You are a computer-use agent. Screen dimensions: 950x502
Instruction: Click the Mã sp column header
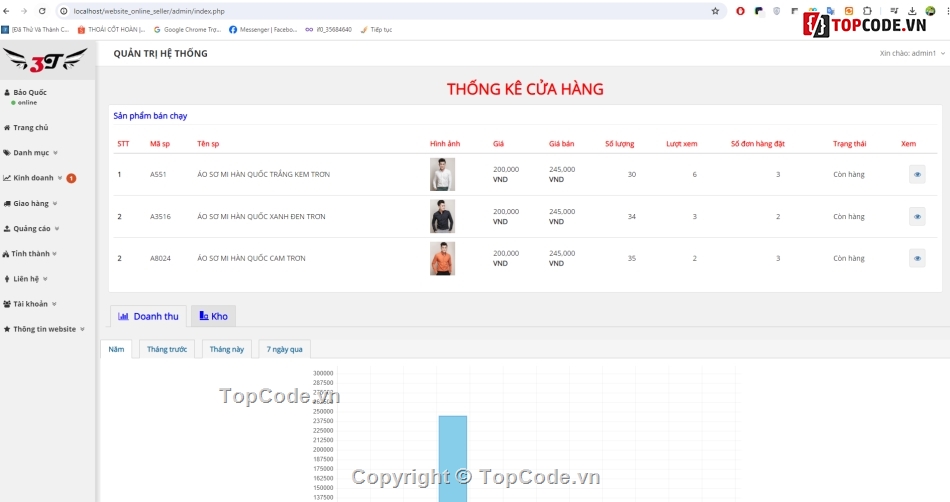(x=160, y=144)
